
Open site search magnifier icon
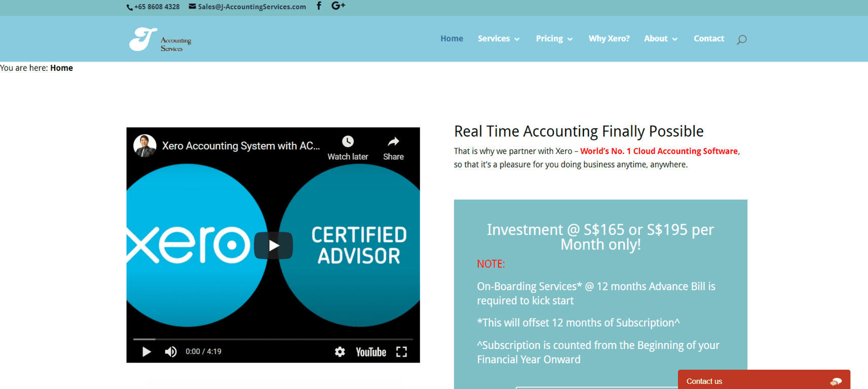coord(742,39)
